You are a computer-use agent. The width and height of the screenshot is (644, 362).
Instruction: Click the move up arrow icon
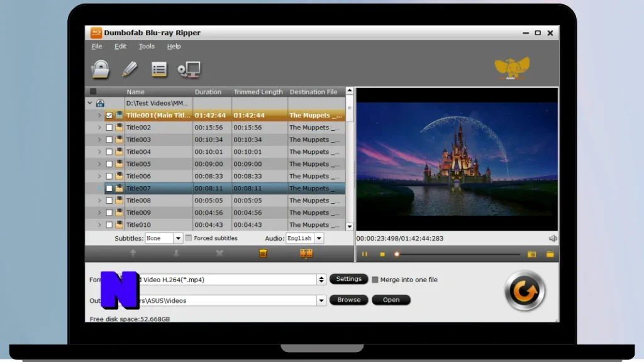pyautogui.click(x=133, y=253)
